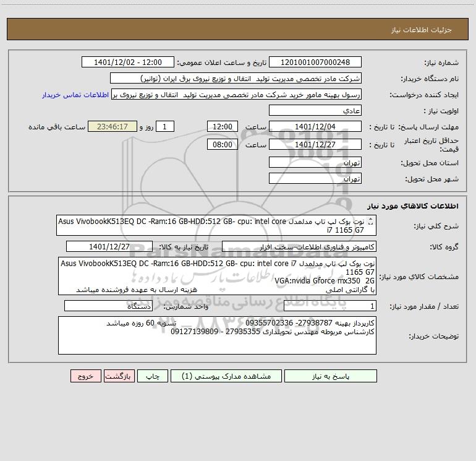Click the 'چاپ' print button
476x461 pixels.
153,376
